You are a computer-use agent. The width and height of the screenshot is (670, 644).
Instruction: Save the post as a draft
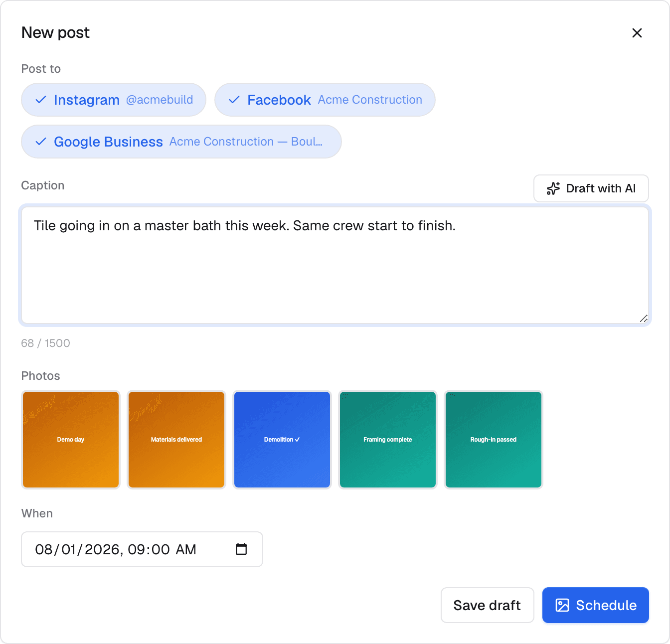[x=487, y=605]
